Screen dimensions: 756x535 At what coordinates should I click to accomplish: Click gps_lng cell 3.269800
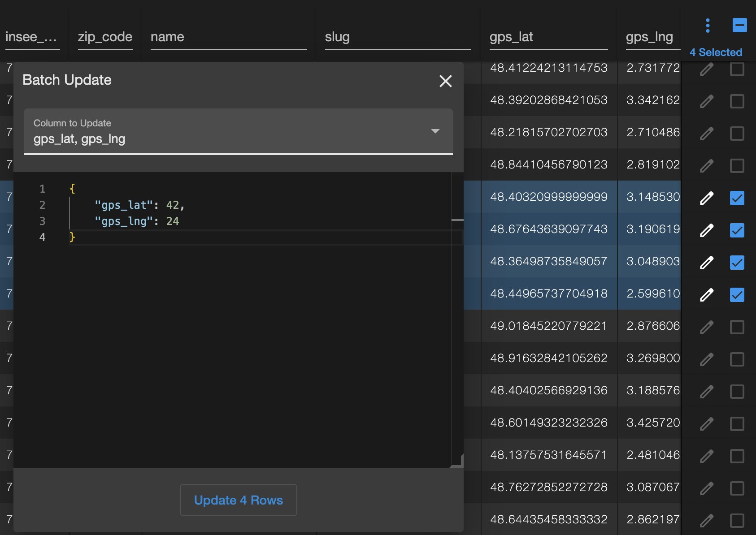tap(653, 358)
